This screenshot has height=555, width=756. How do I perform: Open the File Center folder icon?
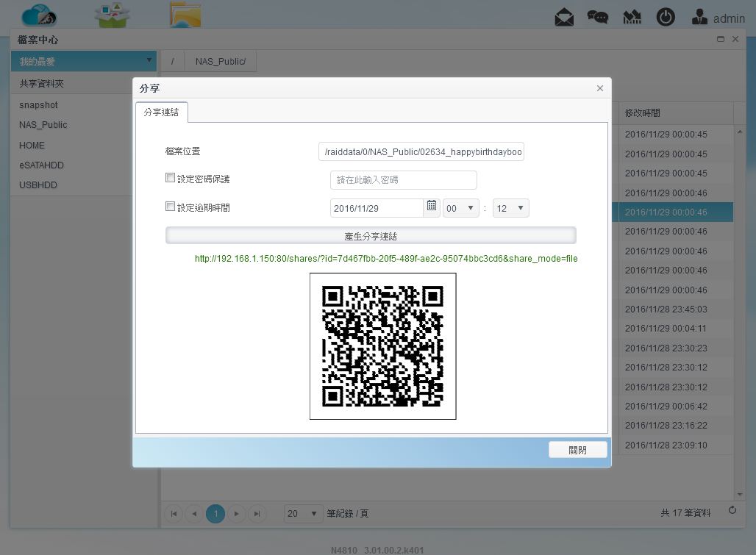coord(185,15)
